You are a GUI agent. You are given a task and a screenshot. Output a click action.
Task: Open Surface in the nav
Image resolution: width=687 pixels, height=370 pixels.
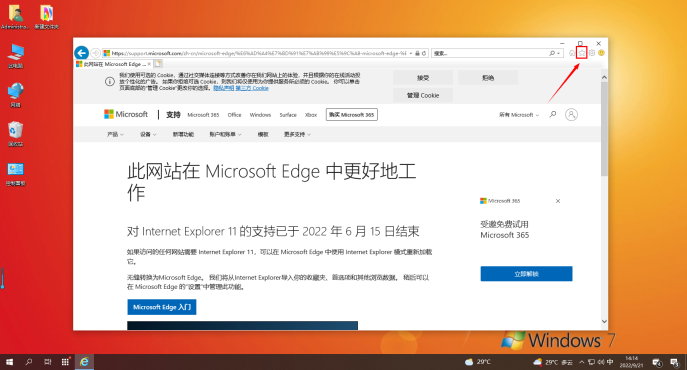(x=288, y=115)
